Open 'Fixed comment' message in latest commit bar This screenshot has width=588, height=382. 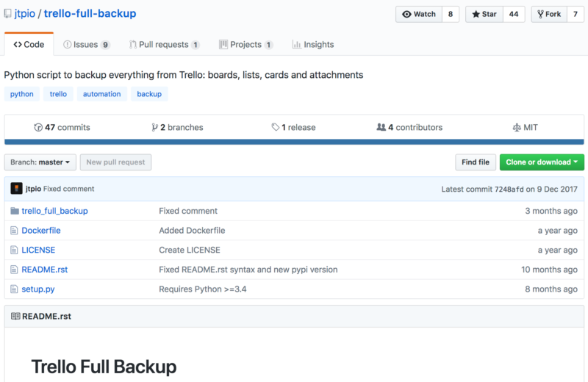[x=68, y=189]
